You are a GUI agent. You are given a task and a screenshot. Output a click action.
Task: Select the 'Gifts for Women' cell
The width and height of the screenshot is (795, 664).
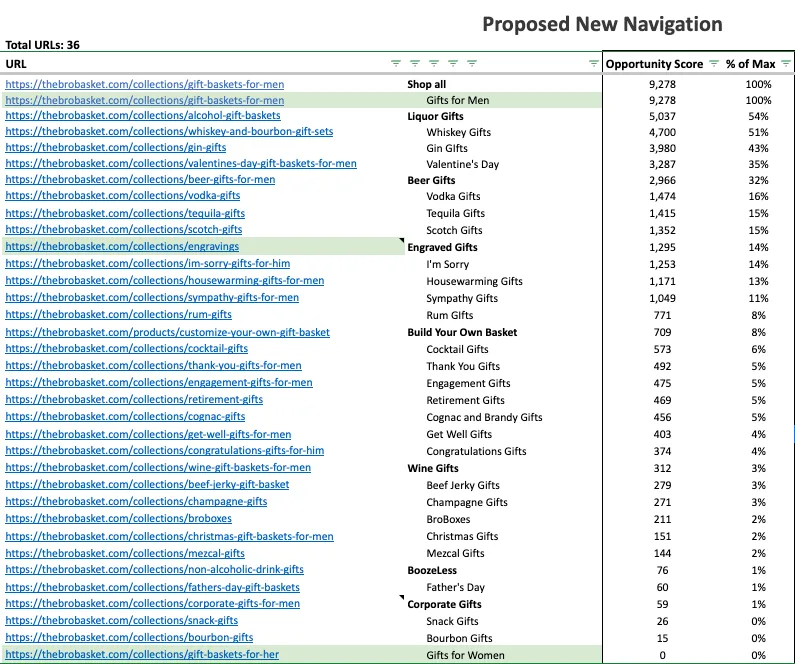click(465, 655)
